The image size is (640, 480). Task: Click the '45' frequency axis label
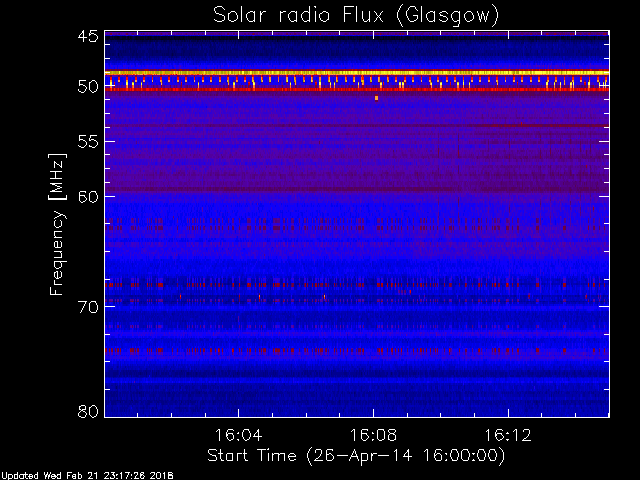coord(88,37)
